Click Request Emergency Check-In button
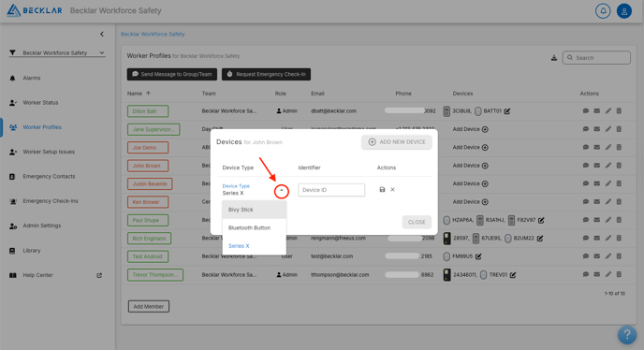 (x=266, y=74)
